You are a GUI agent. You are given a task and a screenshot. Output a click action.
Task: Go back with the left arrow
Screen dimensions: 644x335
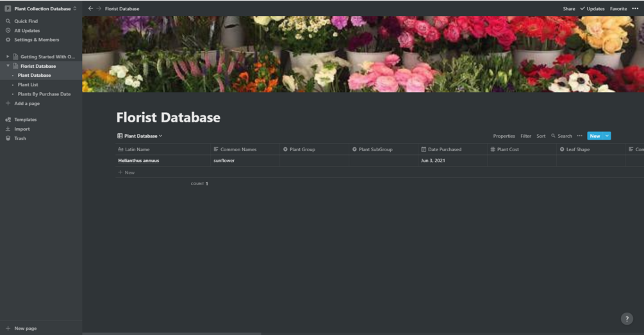[90, 8]
